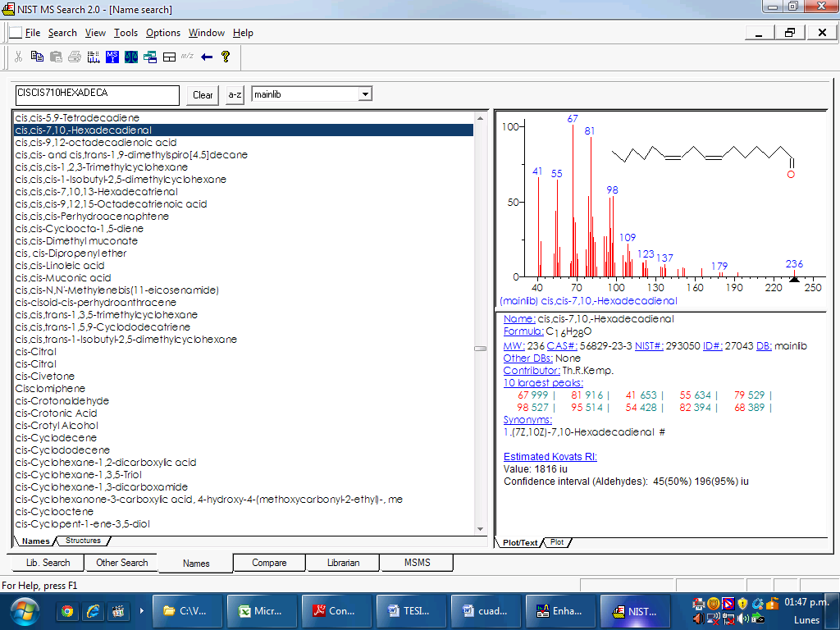
Task: Open the Options menu
Action: click(x=163, y=33)
